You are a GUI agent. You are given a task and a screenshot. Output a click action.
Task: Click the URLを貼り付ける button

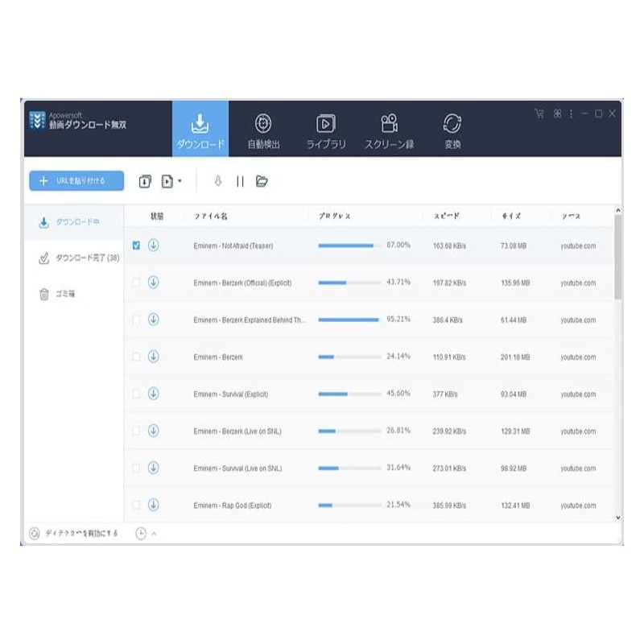pyautogui.click(x=76, y=181)
